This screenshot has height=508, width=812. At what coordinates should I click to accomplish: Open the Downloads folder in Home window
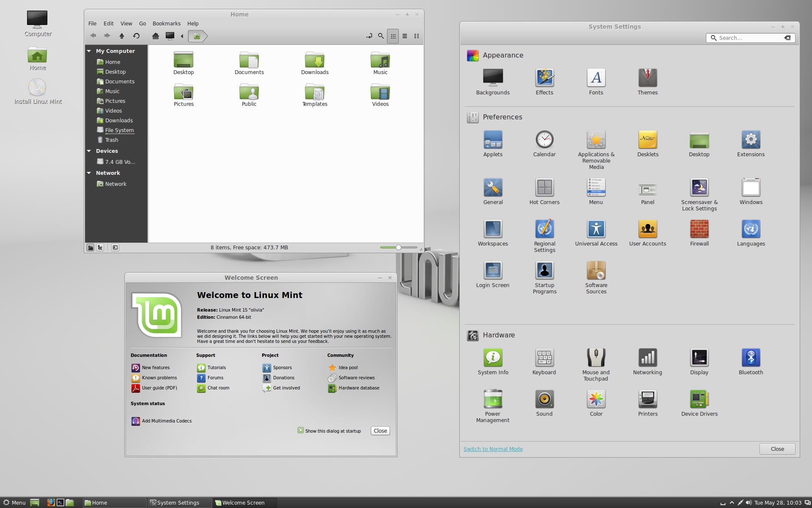point(315,63)
